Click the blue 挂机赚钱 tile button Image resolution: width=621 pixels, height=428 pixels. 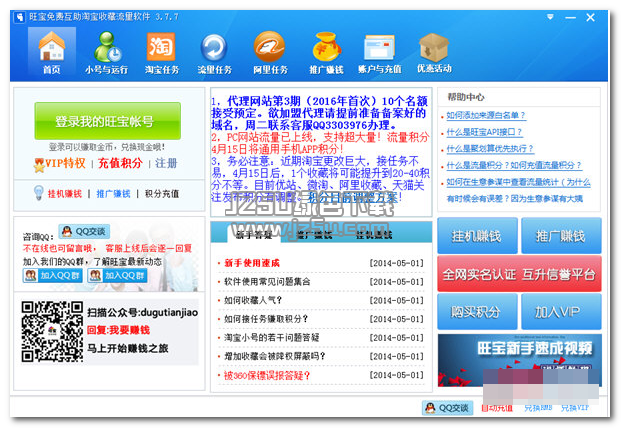(x=477, y=236)
